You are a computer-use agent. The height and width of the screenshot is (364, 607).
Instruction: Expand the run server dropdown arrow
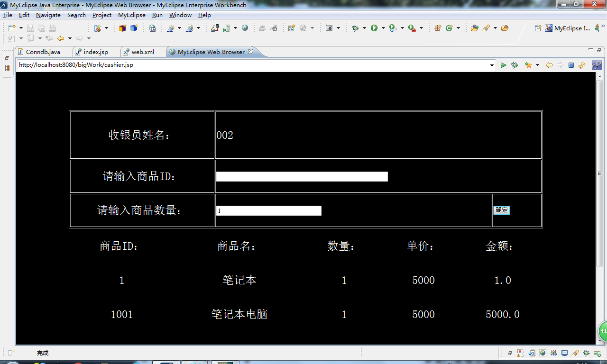[x=235, y=28]
